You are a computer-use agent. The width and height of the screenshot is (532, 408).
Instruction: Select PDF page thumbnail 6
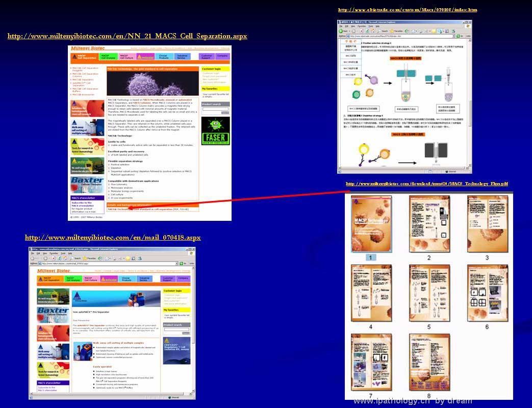488,293
